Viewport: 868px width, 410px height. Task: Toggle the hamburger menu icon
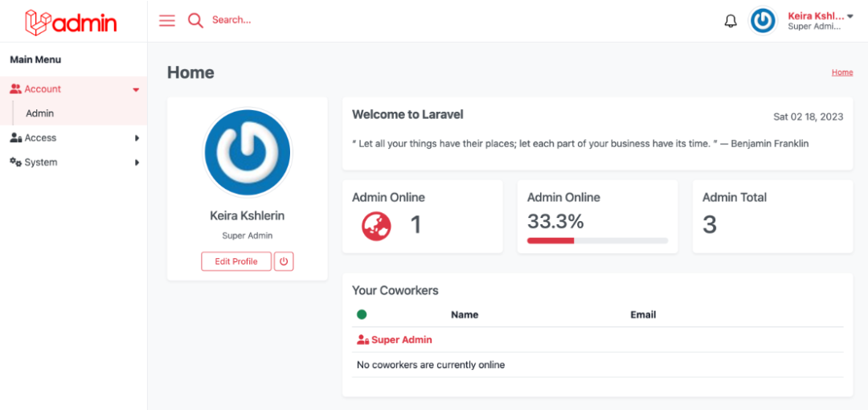pos(166,21)
